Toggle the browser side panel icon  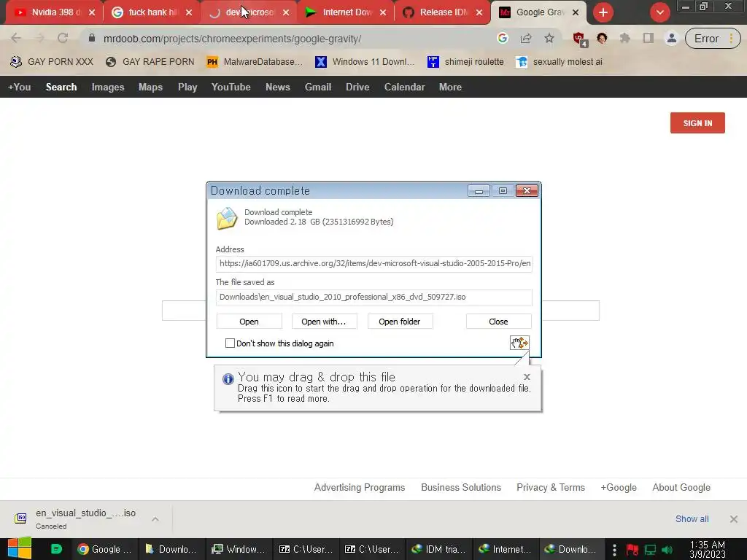(x=649, y=38)
